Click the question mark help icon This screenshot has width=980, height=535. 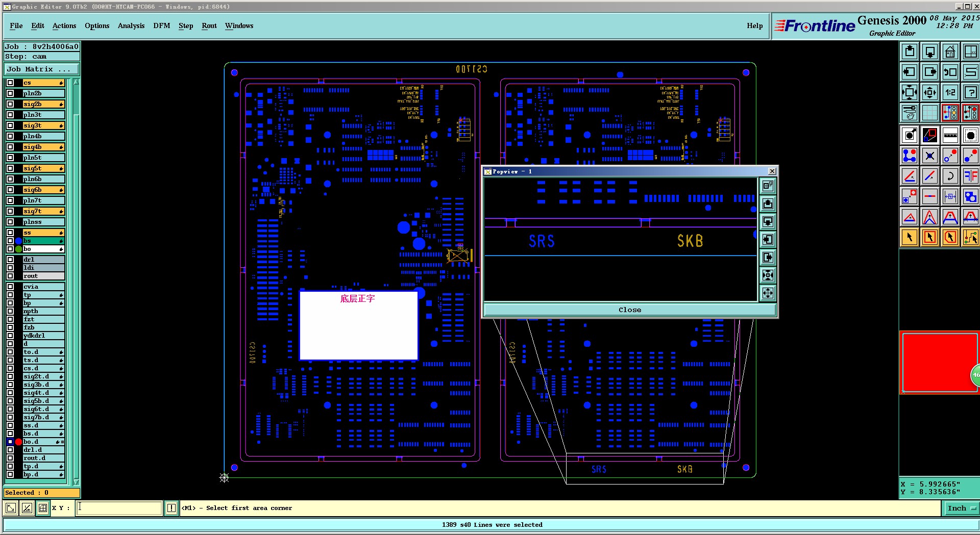[970, 92]
